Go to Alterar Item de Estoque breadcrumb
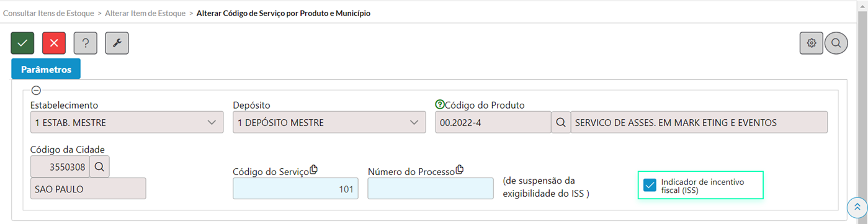868x224 pixels. pyautogui.click(x=145, y=12)
